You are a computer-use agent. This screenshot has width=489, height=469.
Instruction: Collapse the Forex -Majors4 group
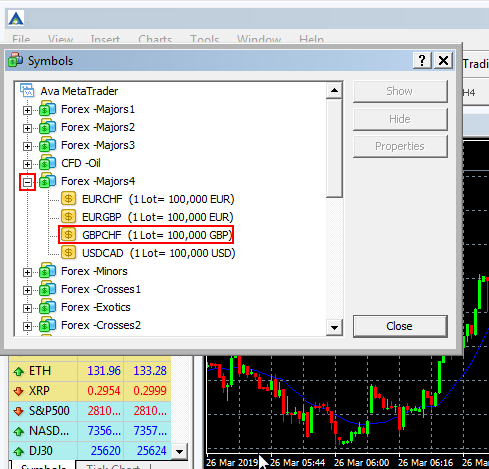point(27,182)
